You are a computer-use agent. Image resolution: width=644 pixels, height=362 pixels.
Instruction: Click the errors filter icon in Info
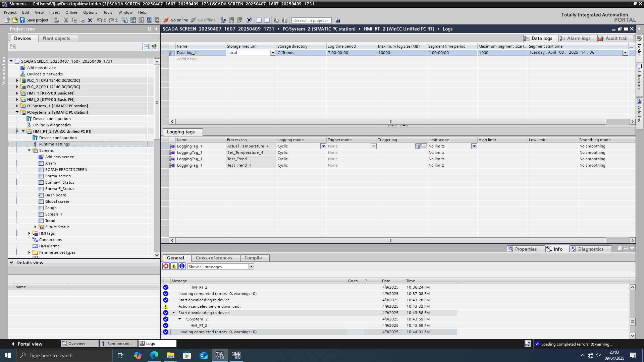pyautogui.click(x=166, y=266)
